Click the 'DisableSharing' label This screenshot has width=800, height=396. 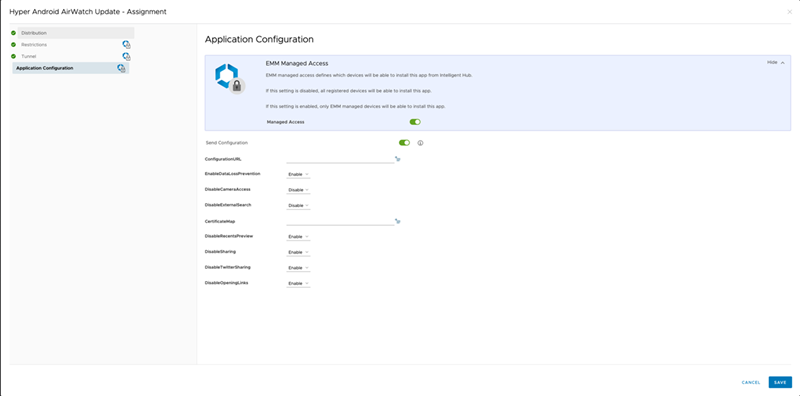(x=220, y=252)
